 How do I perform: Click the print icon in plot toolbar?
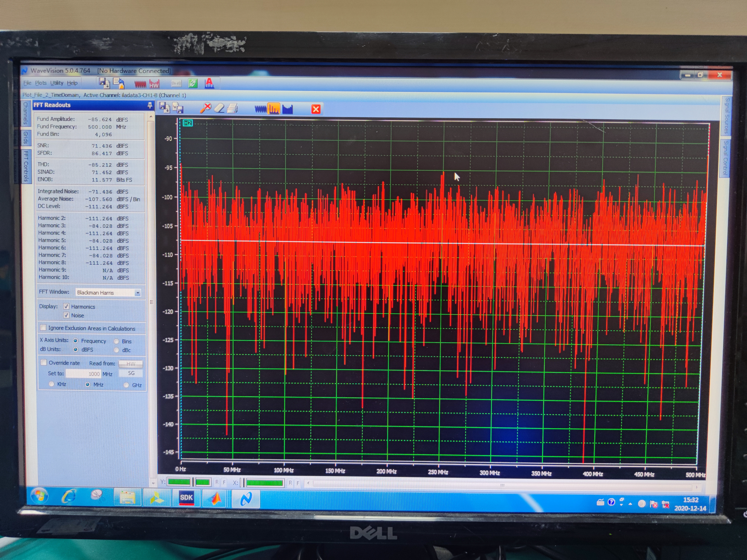click(x=232, y=108)
